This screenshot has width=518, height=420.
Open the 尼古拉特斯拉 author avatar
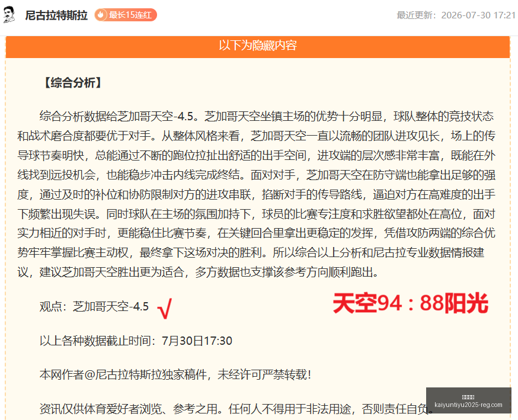(x=9, y=15)
